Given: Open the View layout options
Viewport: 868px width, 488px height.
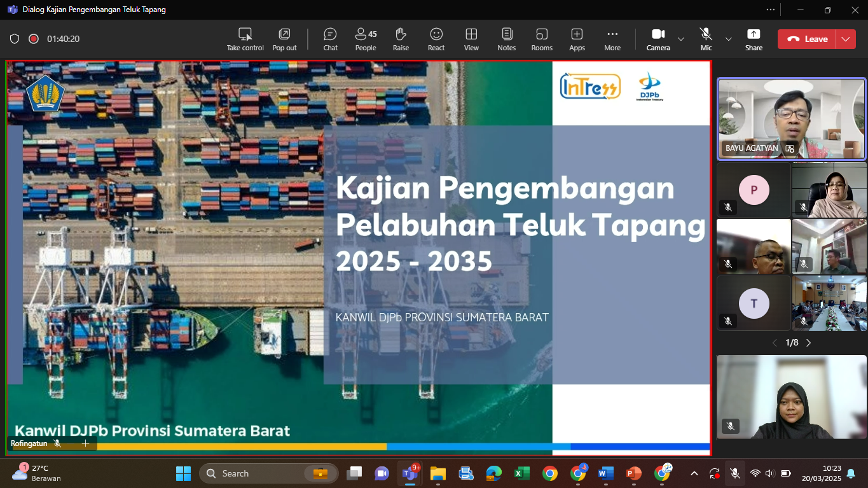Looking at the screenshot, I should [x=471, y=39].
